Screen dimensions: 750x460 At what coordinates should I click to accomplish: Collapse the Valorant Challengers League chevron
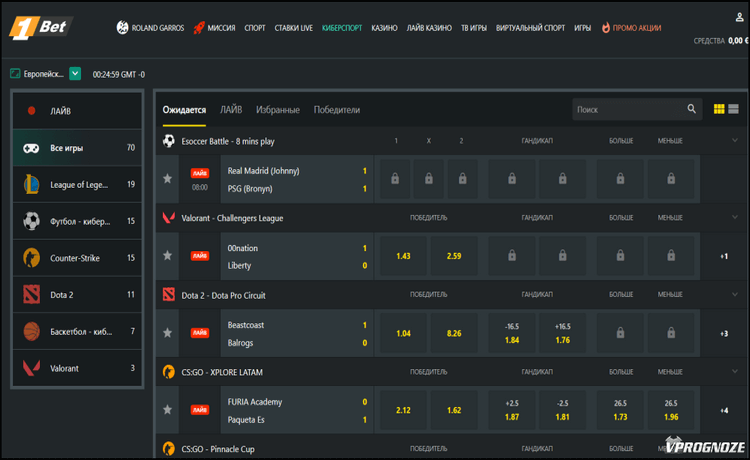(735, 218)
